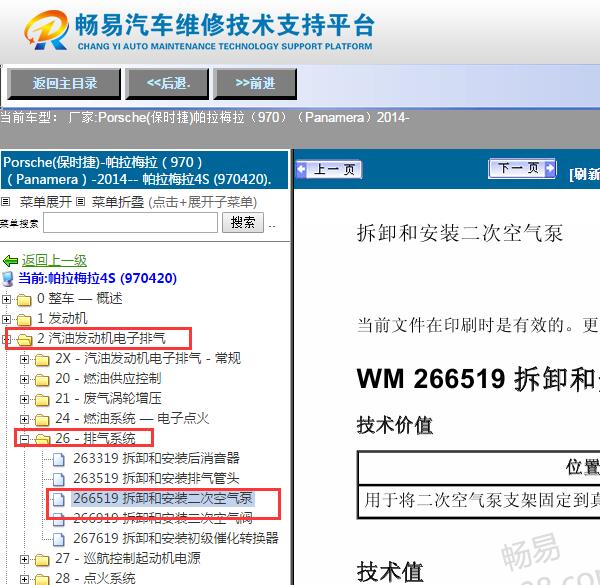
Task: Click 菜单展开 text link
Action: (x=46, y=202)
